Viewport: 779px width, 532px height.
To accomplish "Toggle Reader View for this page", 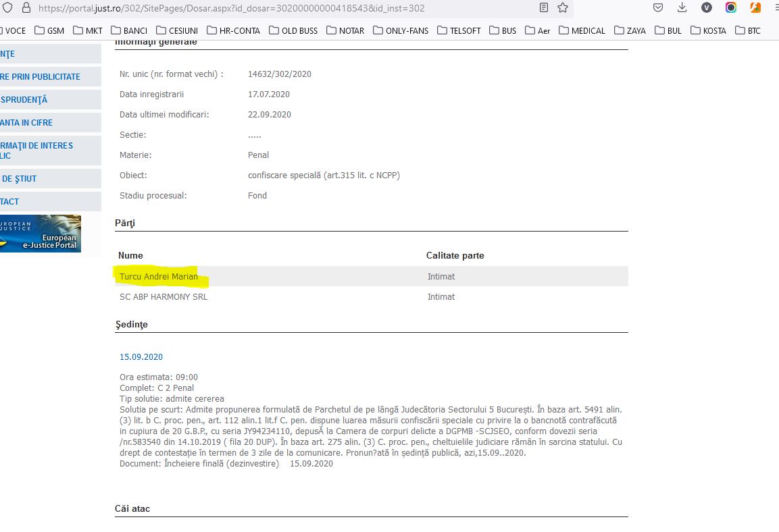I will click(544, 8).
